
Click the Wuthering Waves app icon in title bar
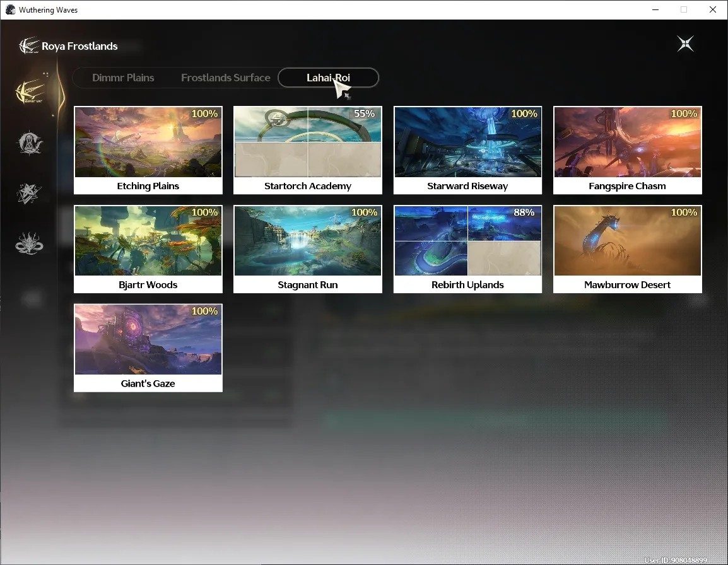[x=10, y=9]
